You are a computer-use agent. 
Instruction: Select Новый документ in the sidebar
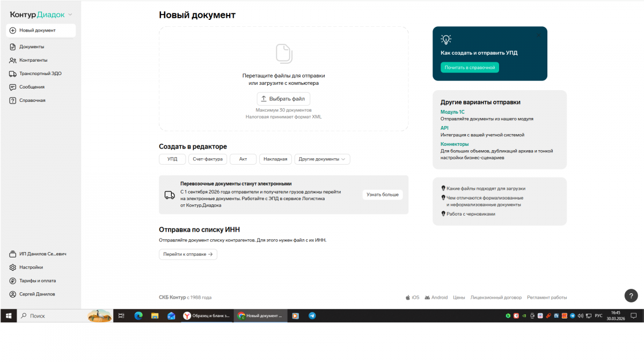[41, 31]
